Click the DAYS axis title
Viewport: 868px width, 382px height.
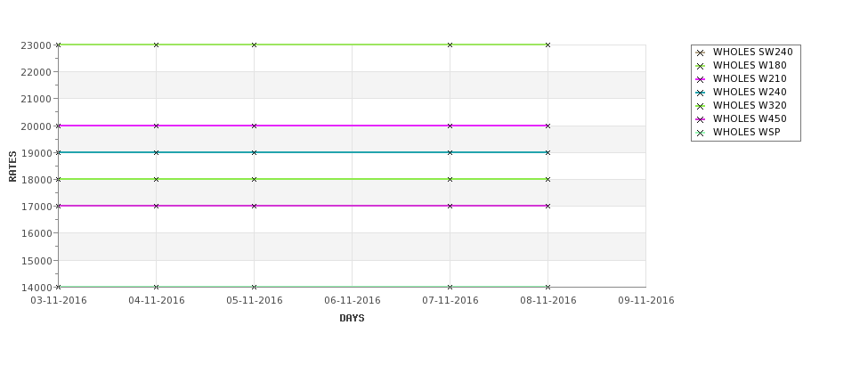(352, 318)
